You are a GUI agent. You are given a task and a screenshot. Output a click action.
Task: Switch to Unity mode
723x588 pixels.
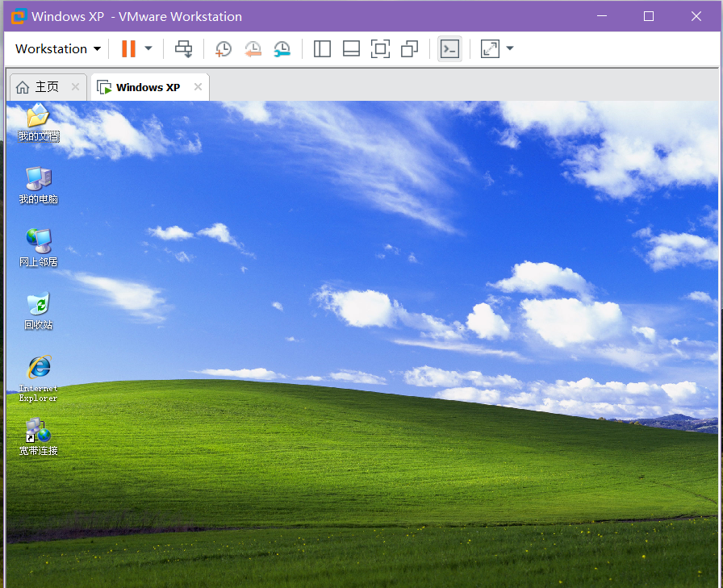tap(409, 49)
